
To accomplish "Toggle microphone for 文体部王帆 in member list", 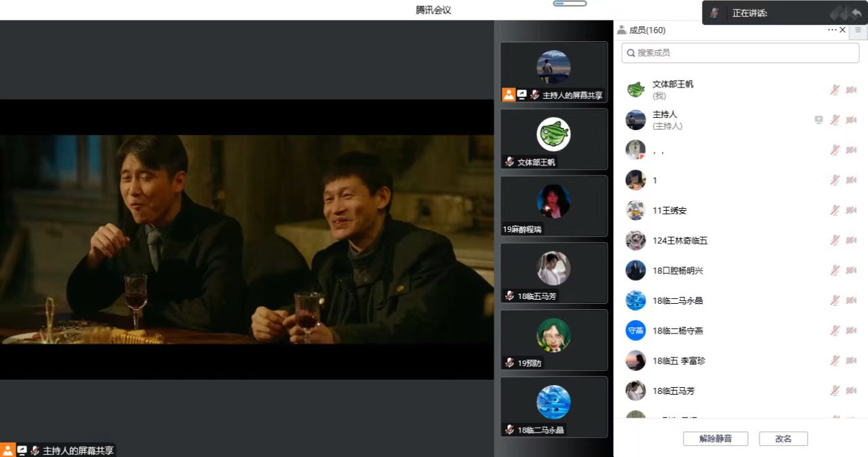I will click(x=835, y=90).
